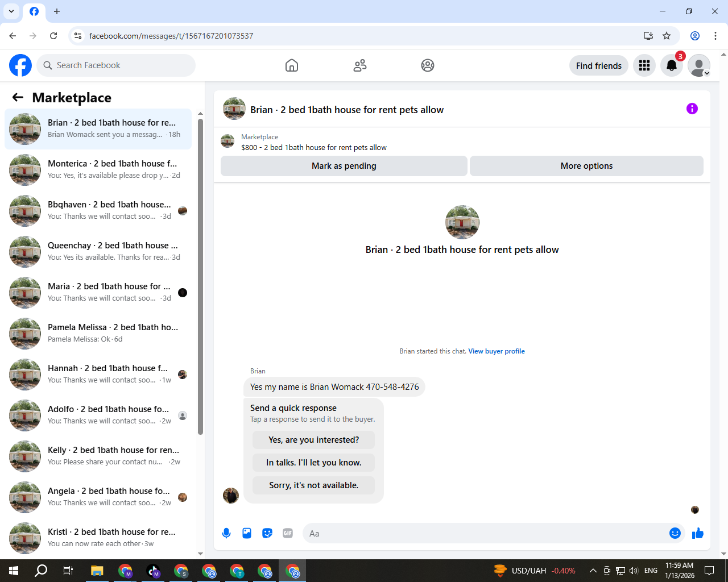This screenshot has width=728, height=582.
Task: Open the Friends icon in top navigation
Action: [x=360, y=65]
